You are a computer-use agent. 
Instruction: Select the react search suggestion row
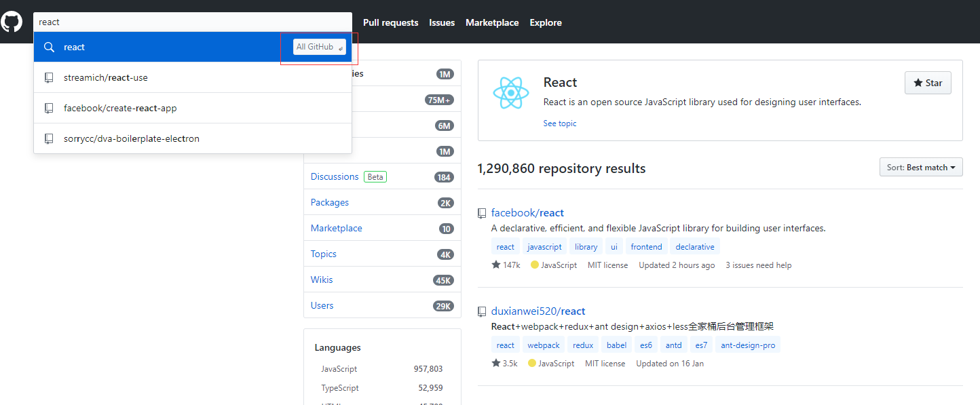pos(193,47)
